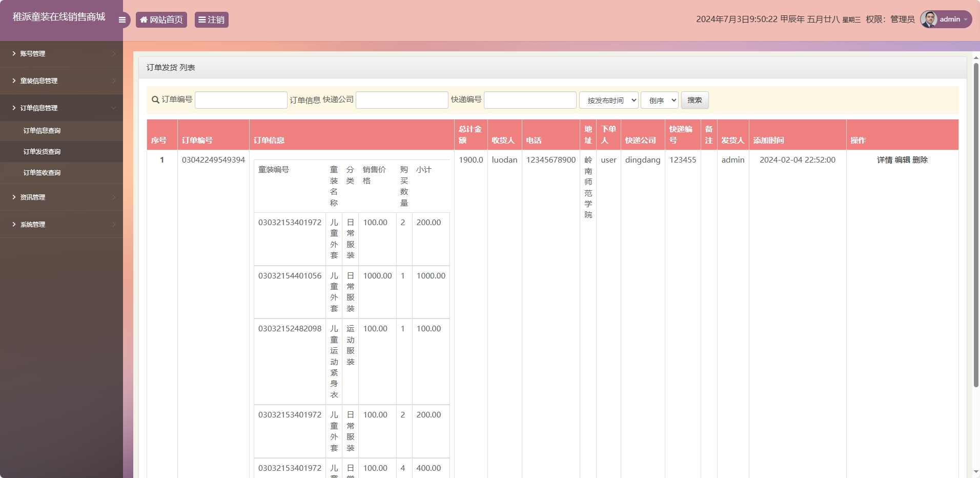Screen dimensions: 980x478
Task: Click the home icon on 网站首页 button
Action: point(144,19)
